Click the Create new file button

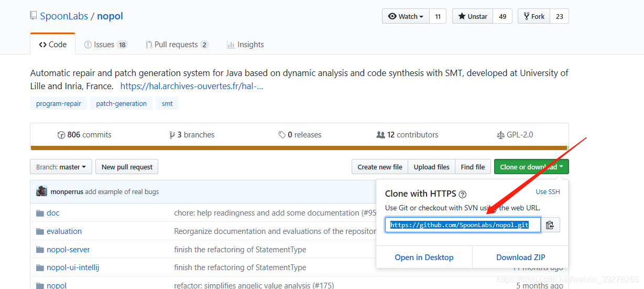[380, 167]
